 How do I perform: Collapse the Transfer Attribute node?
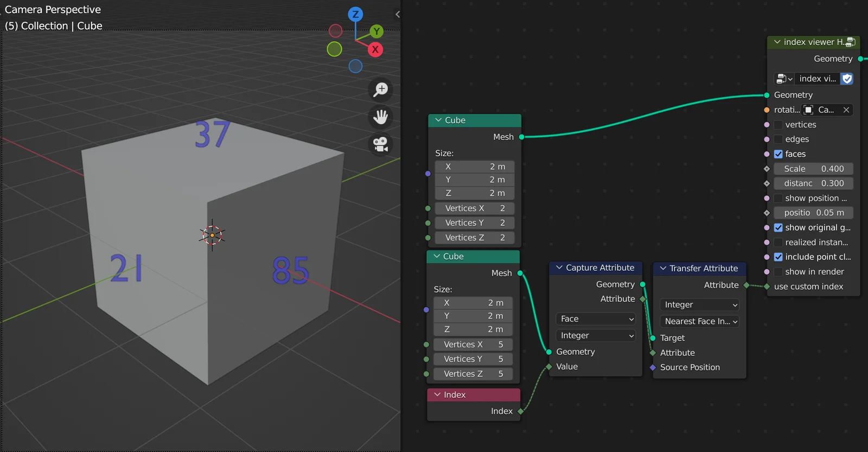[663, 268]
